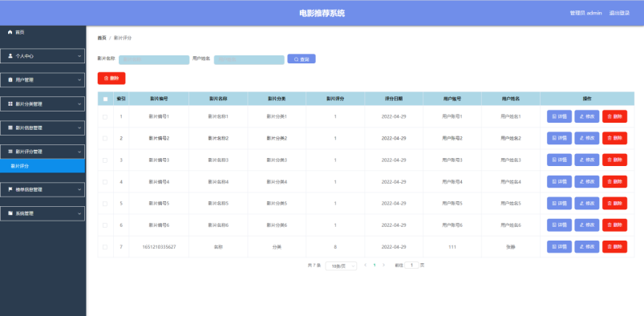Check the checkbox for row 影片编号2
The width and height of the screenshot is (644, 316).
[105, 139]
